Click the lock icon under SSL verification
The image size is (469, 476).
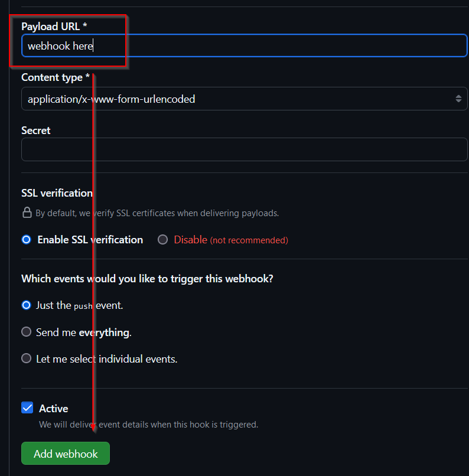[27, 213]
